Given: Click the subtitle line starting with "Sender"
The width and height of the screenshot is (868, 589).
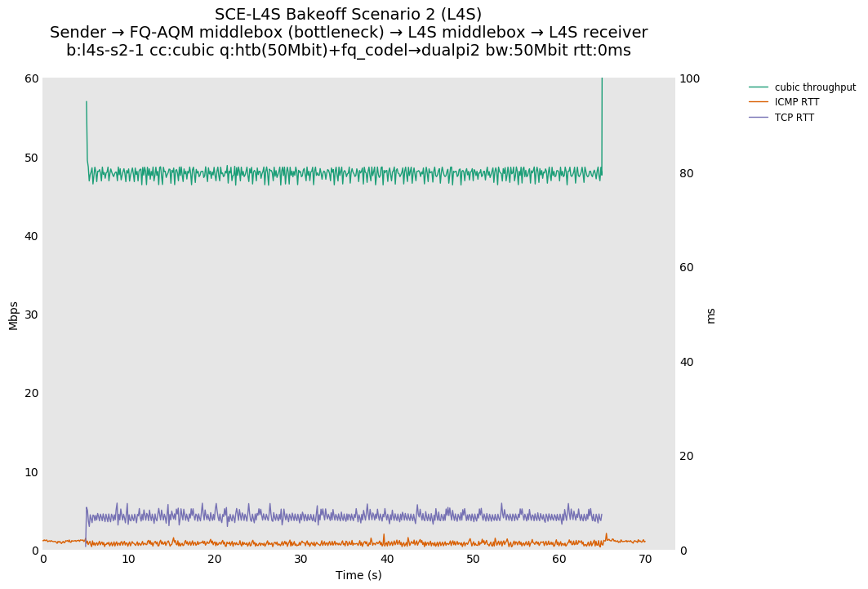Looking at the screenshot, I should pos(348,33).
